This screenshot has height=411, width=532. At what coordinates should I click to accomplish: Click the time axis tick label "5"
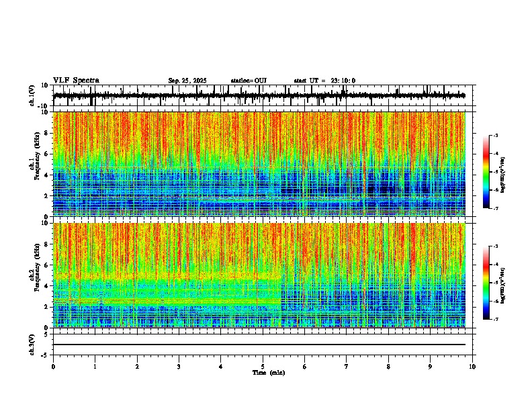pyautogui.click(x=263, y=367)
